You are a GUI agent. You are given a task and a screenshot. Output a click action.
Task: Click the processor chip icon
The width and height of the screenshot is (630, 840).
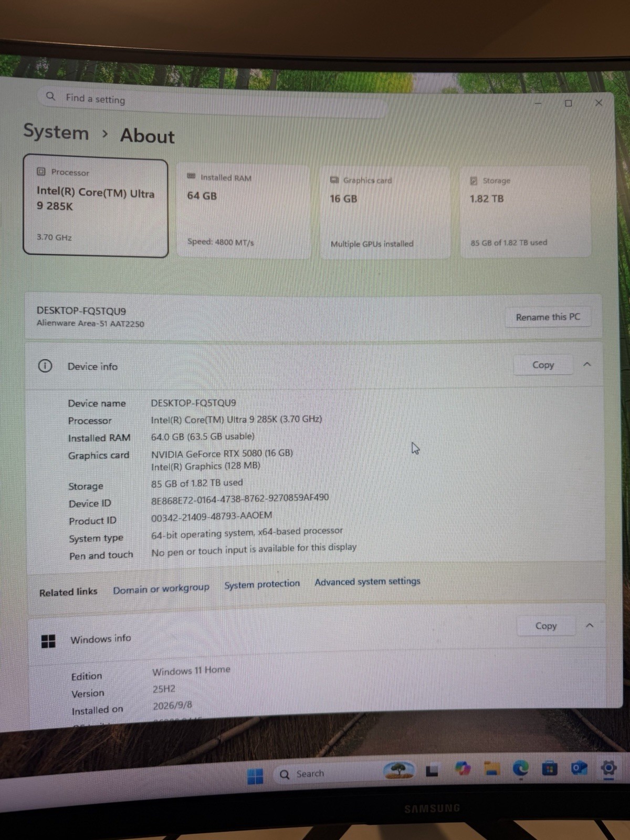(41, 172)
